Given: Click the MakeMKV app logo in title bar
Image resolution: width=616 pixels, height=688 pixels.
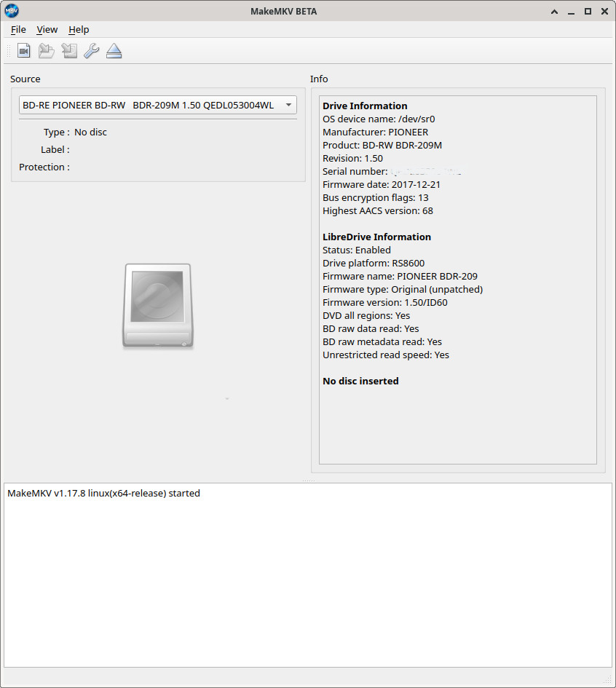Looking at the screenshot, I should pos(12,11).
